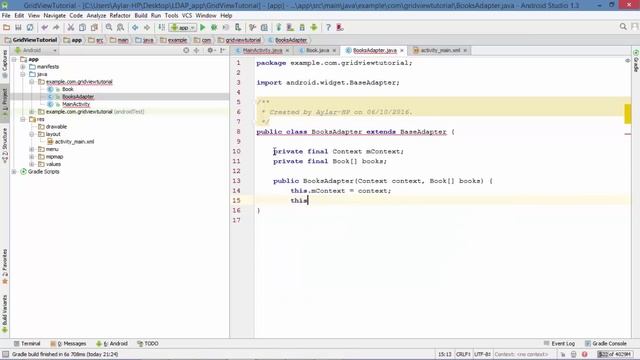Click Scroll from Source icon in Project panel
The image size is (640, 360).
(x=186, y=50)
